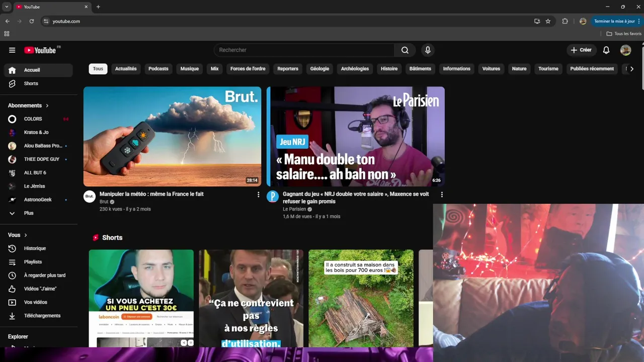This screenshot has height=362, width=644.
Task: Open the COLORS subscription channel
Action: click(x=38, y=119)
